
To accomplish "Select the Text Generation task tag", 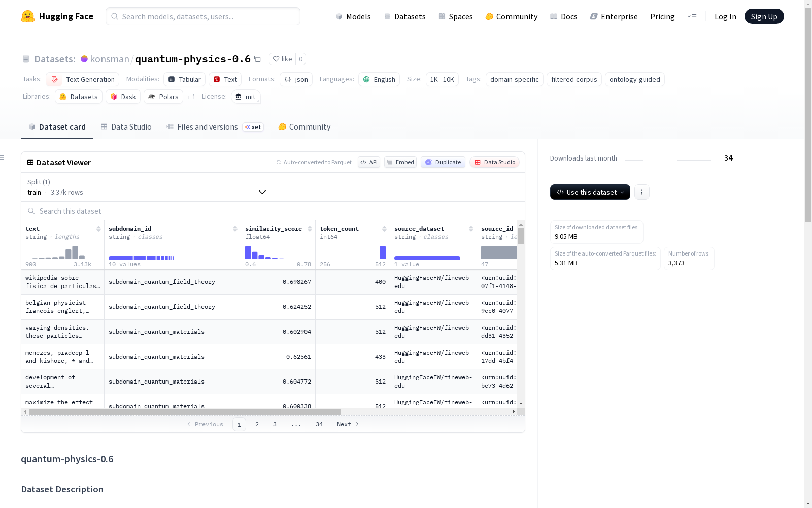I will [82, 79].
